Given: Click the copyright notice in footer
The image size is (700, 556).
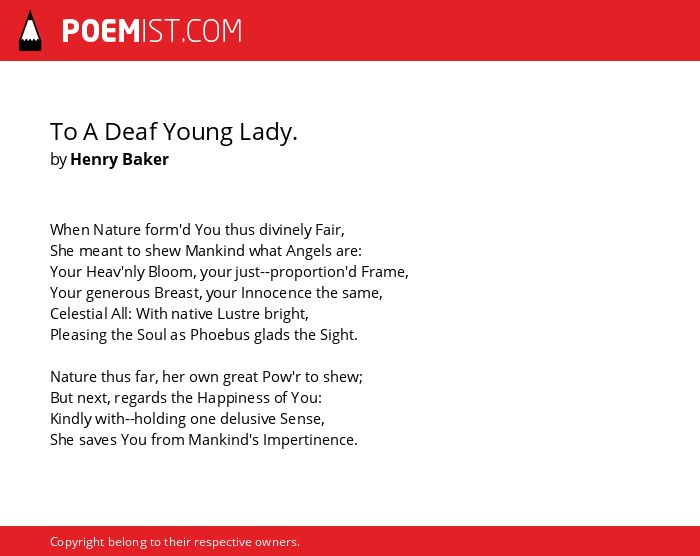Looking at the screenshot, I should (x=175, y=542).
